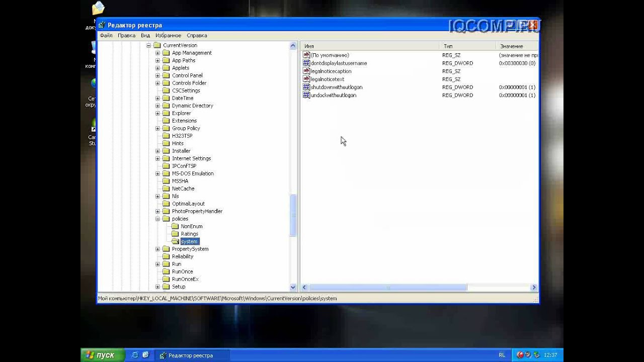This screenshot has width=644, height=362.
Task: Select the Nls key
Action: pos(175,196)
